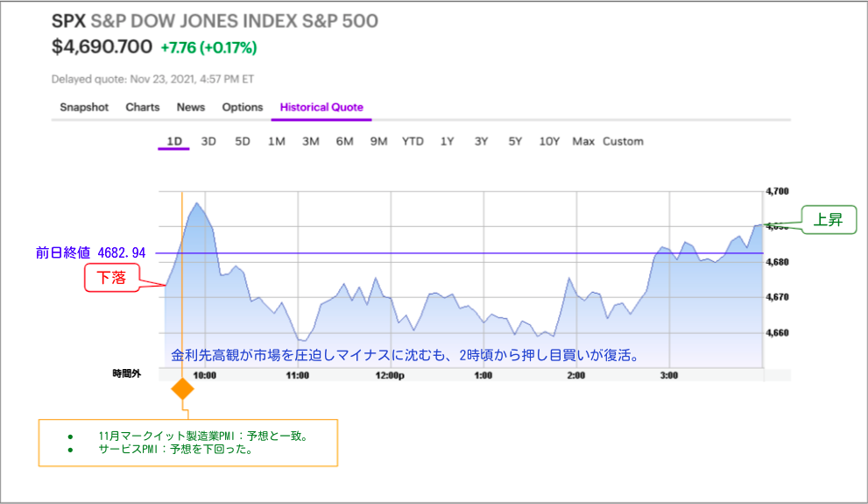Switch to 5Y chart range

(x=515, y=141)
